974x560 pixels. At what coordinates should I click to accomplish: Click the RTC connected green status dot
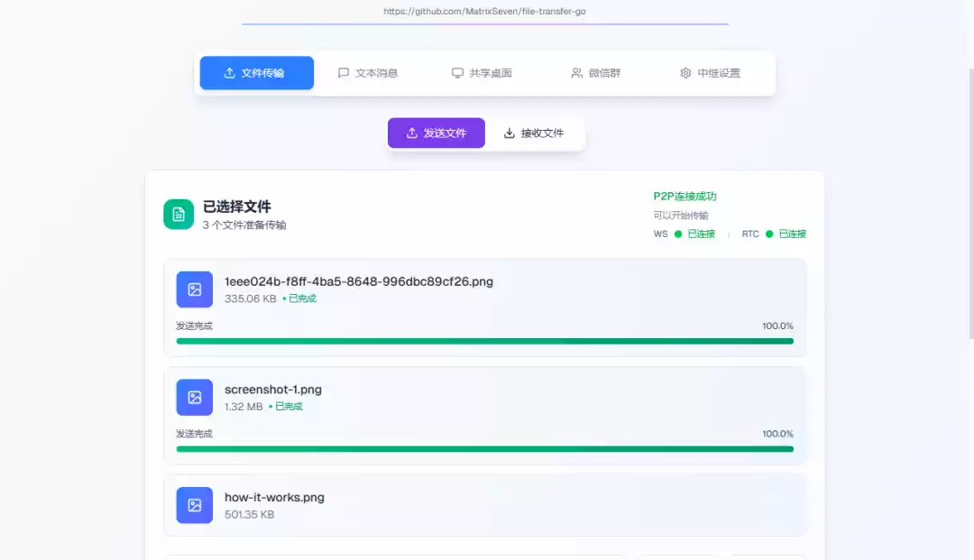click(x=769, y=234)
